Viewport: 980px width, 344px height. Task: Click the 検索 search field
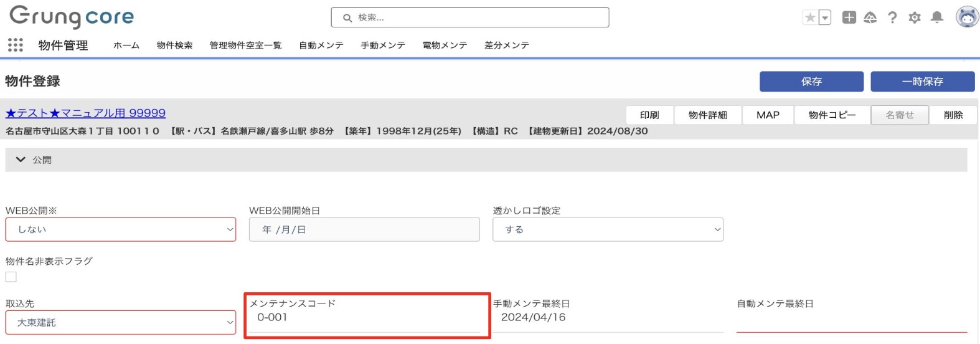470,17
